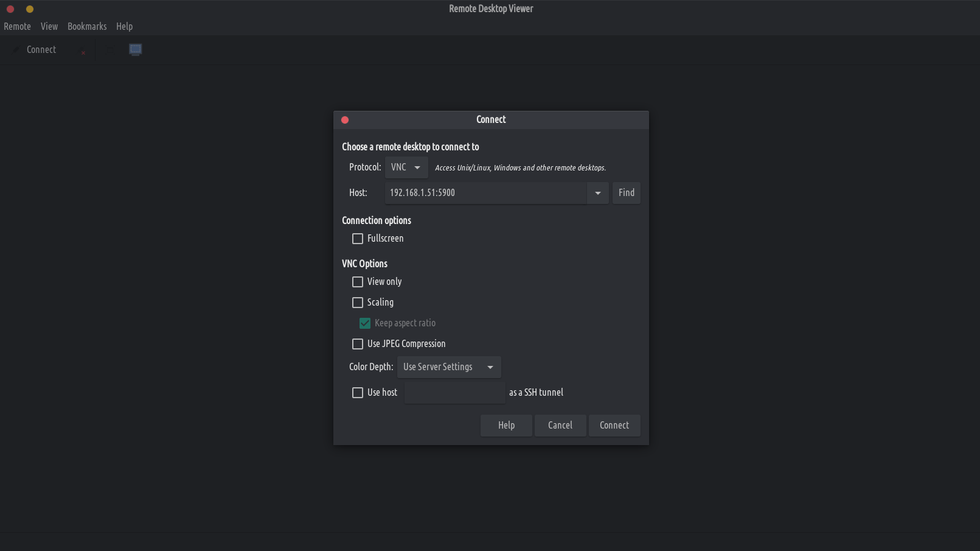Image resolution: width=980 pixels, height=551 pixels.
Task: Toggle the View only checkbox
Action: point(358,282)
